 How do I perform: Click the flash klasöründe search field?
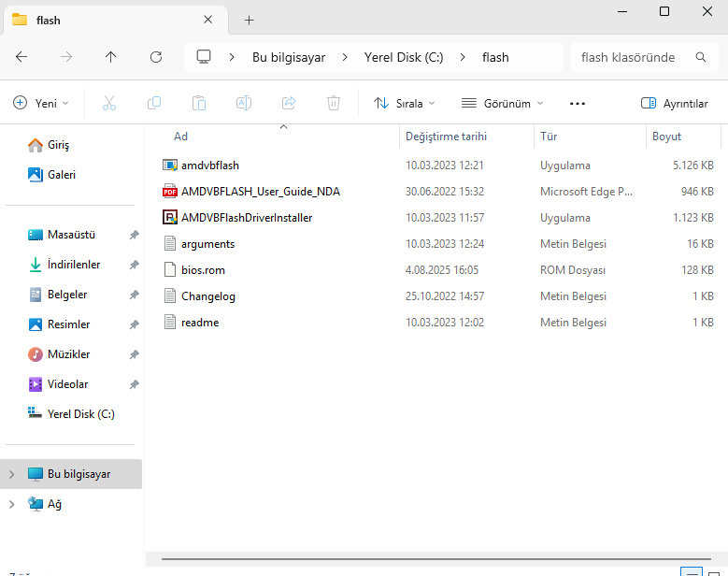(645, 57)
